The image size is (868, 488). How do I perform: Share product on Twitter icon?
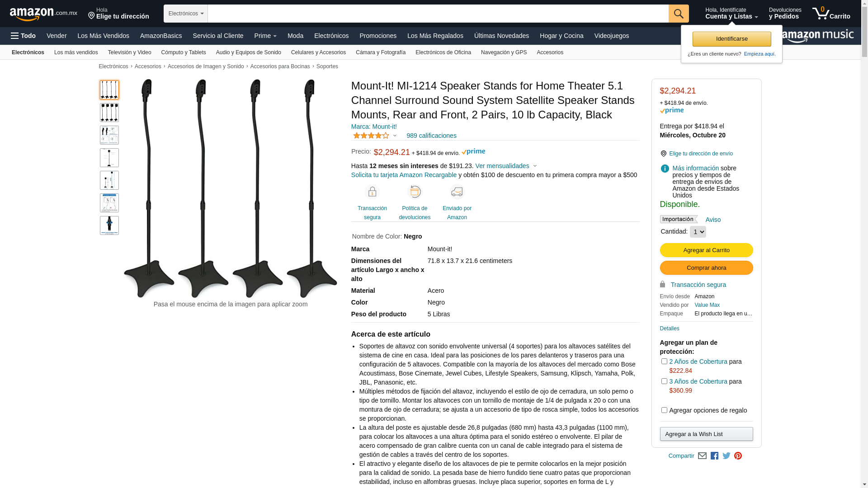click(x=726, y=456)
